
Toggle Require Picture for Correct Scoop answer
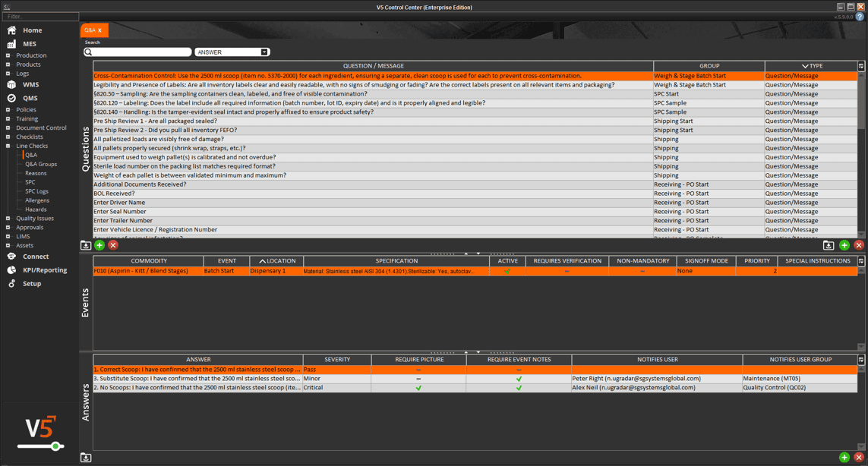click(418, 370)
